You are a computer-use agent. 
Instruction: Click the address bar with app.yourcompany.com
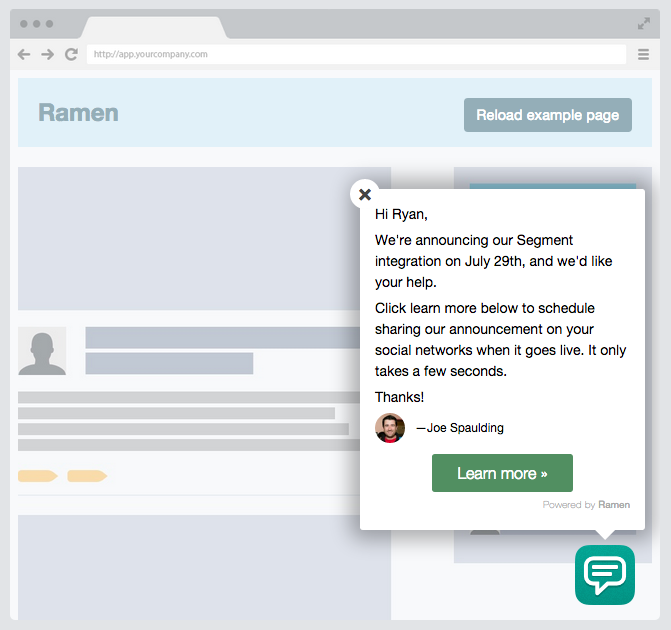coord(356,54)
